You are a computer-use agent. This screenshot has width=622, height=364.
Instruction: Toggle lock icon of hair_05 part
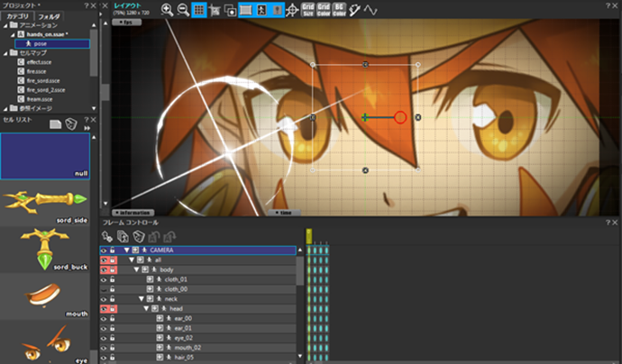(x=113, y=358)
